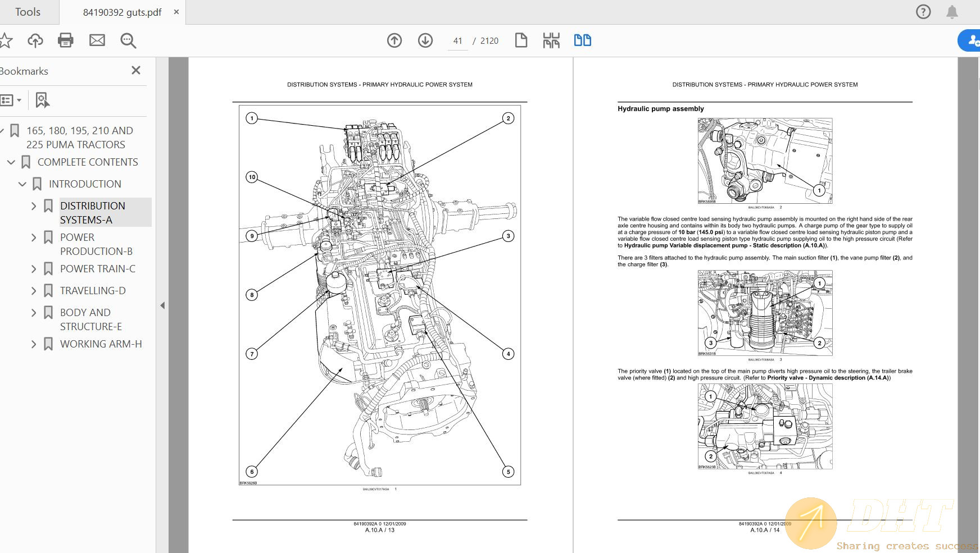Go to next page arrow

click(x=425, y=40)
